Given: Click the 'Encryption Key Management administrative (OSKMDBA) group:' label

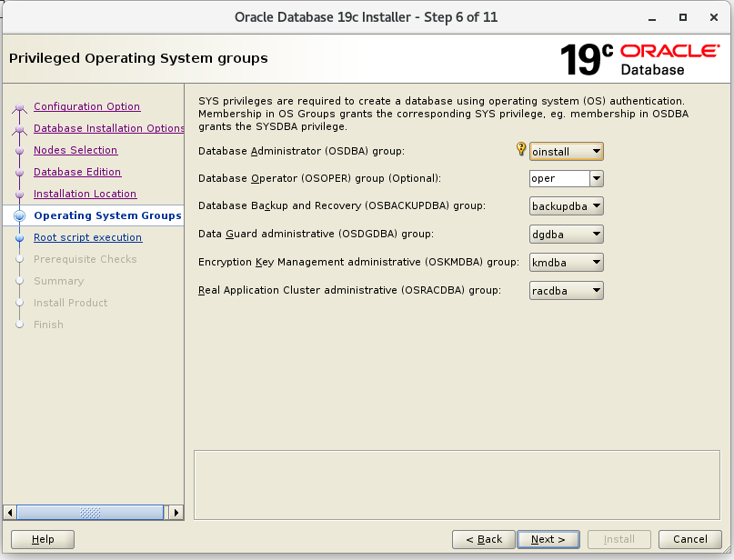Looking at the screenshot, I should click(x=358, y=262).
